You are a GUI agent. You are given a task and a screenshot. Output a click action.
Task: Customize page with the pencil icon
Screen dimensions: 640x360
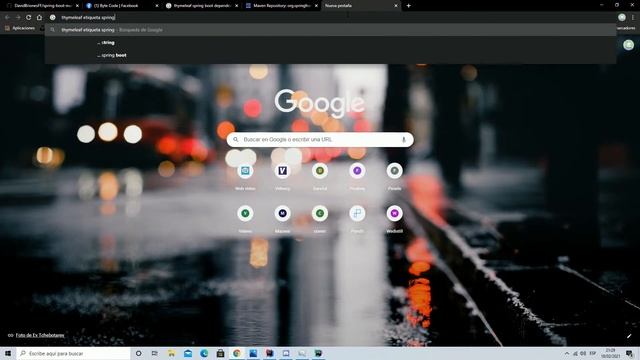(x=629, y=336)
